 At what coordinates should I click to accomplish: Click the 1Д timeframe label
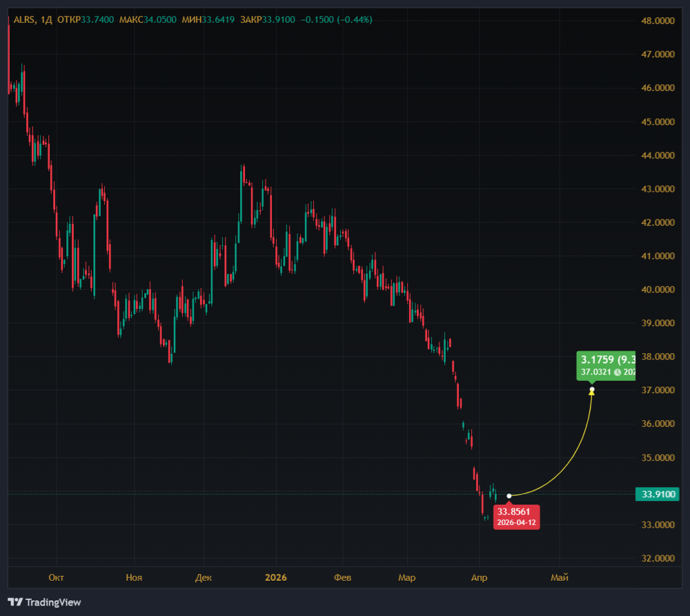[x=46, y=20]
